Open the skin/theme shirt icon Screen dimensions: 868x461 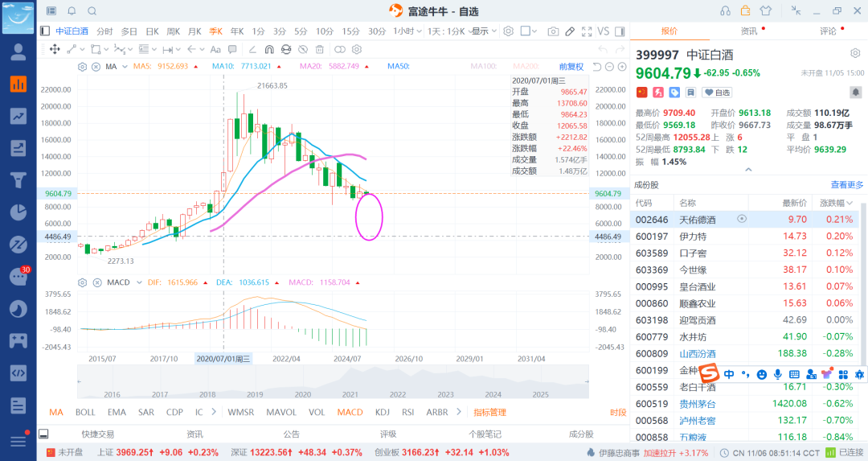(766, 10)
